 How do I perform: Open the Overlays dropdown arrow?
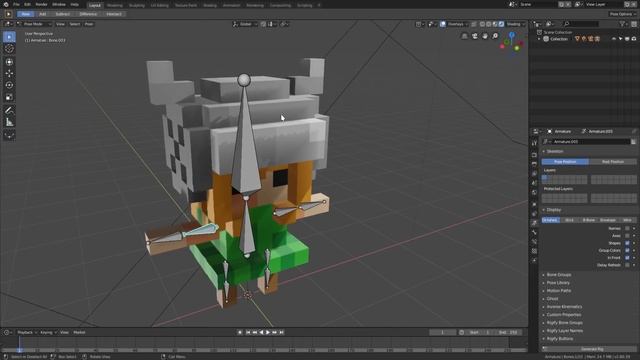[467, 24]
